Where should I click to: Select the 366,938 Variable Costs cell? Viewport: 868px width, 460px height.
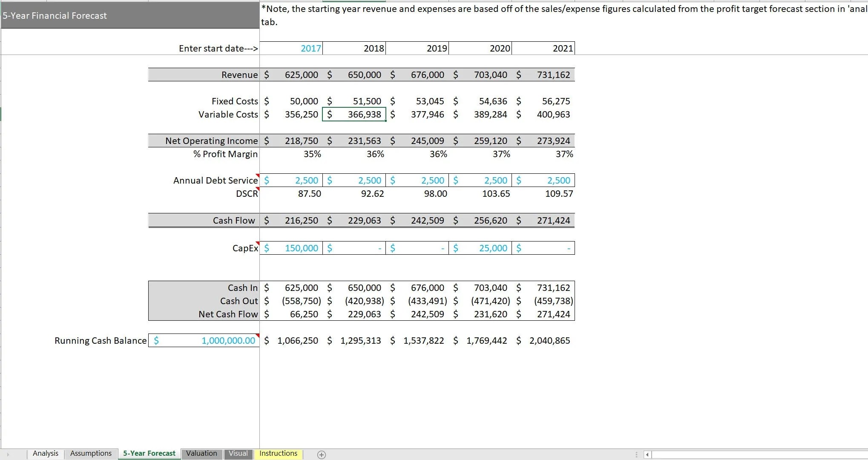click(354, 114)
